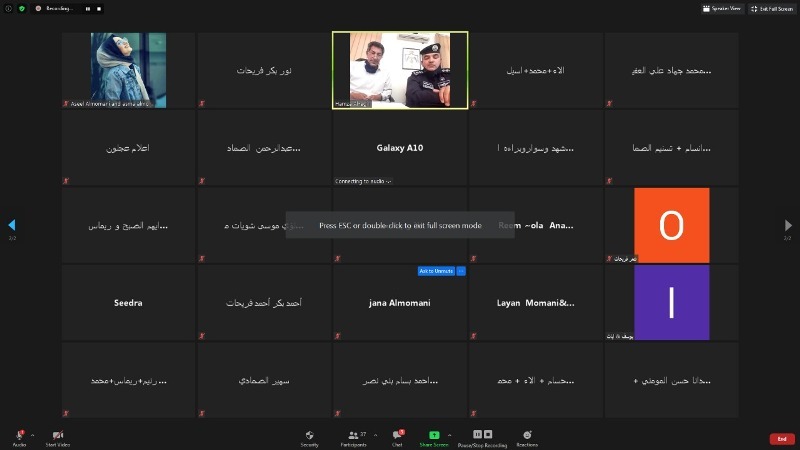Image resolution: width=800 pixels, height=450 pixels.
Task: Click the Connecting to audio status label
Action: [363, 181]
